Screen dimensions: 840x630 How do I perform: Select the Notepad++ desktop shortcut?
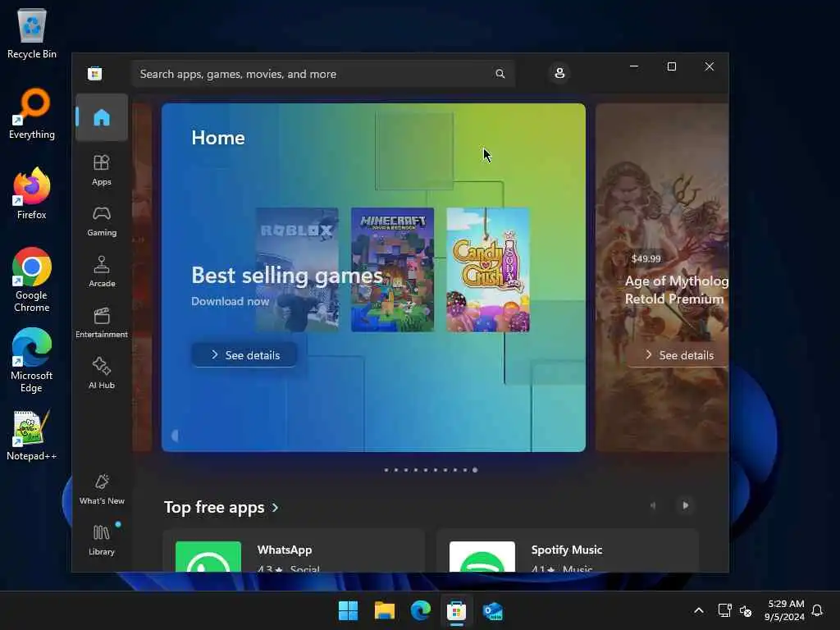pyautogui.click(x=32, y=435)
